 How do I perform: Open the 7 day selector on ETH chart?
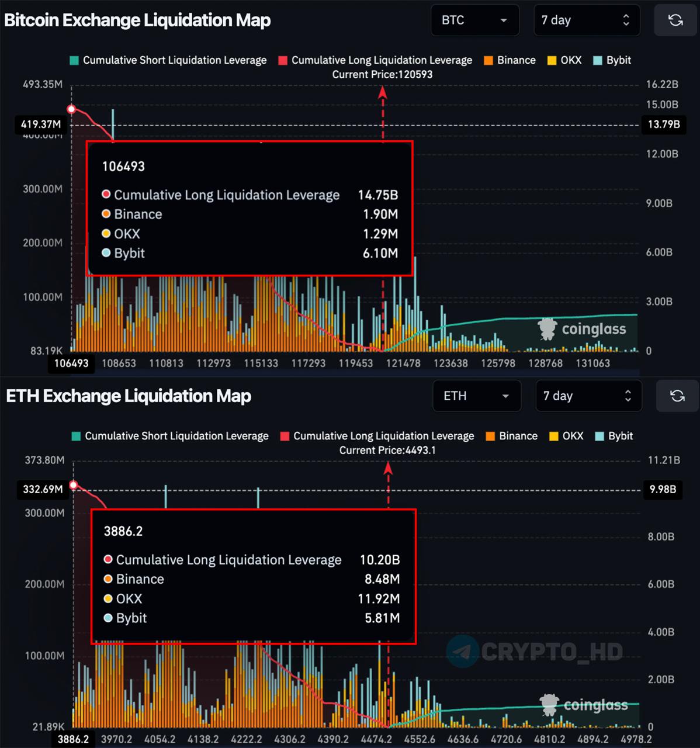tap(588, 396)
